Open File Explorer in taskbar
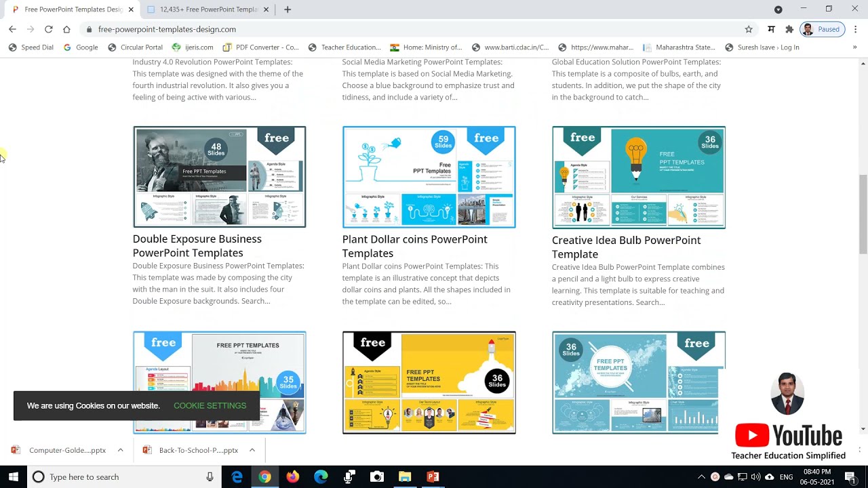This screenshot has height=488, width=868. pos(405,477)
